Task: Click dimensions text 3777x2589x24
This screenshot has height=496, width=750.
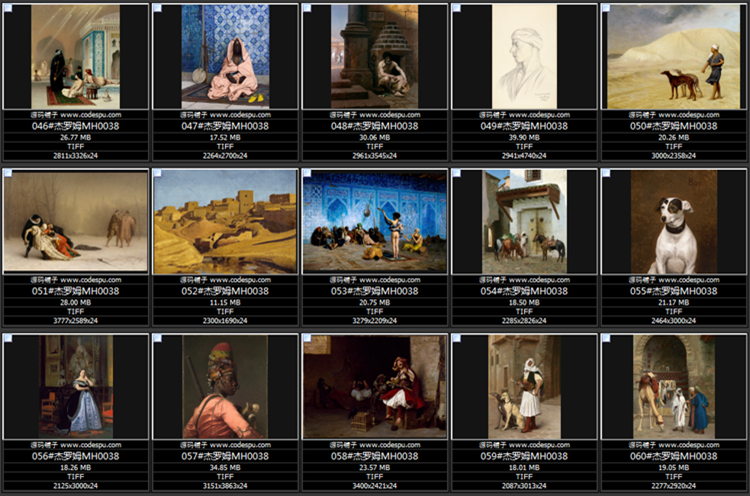Action: [76, 320]
